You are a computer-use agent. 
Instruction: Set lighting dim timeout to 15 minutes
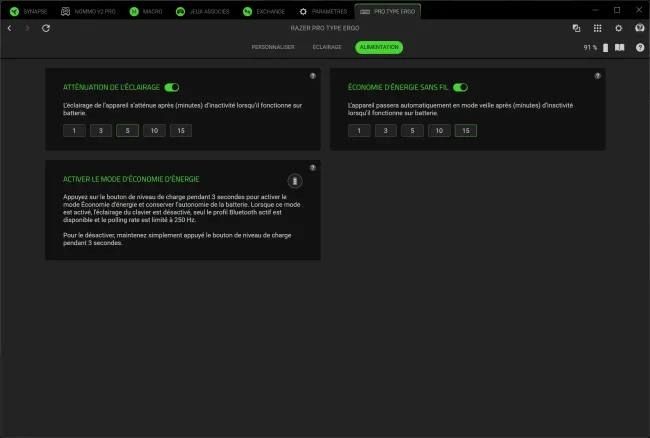tap(181, 131)
